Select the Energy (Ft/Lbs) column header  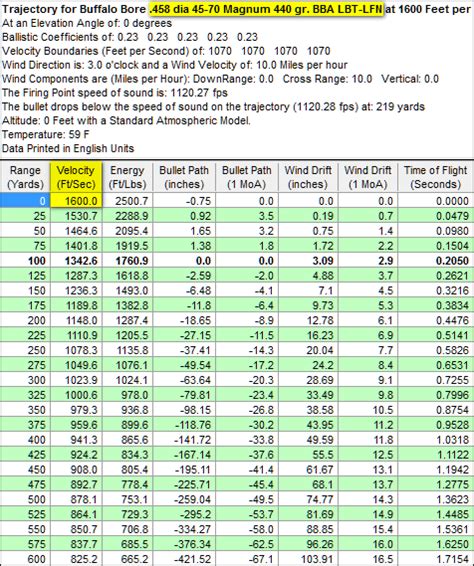[127, 177]
